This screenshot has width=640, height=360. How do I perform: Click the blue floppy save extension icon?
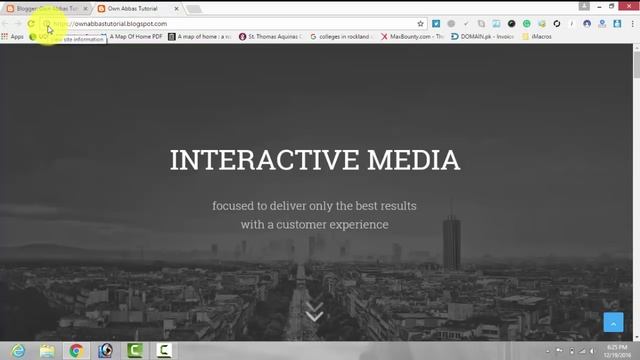(617, 24)
